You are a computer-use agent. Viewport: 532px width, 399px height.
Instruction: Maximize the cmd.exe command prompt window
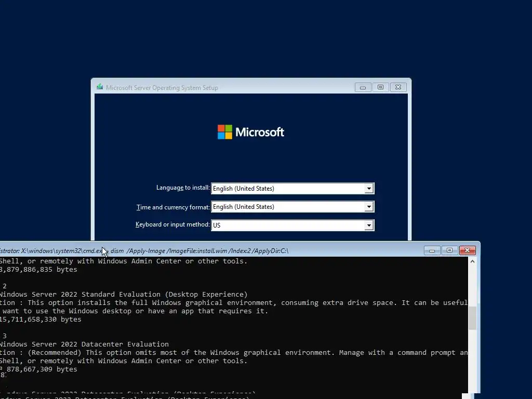click(x=449, y=250)
